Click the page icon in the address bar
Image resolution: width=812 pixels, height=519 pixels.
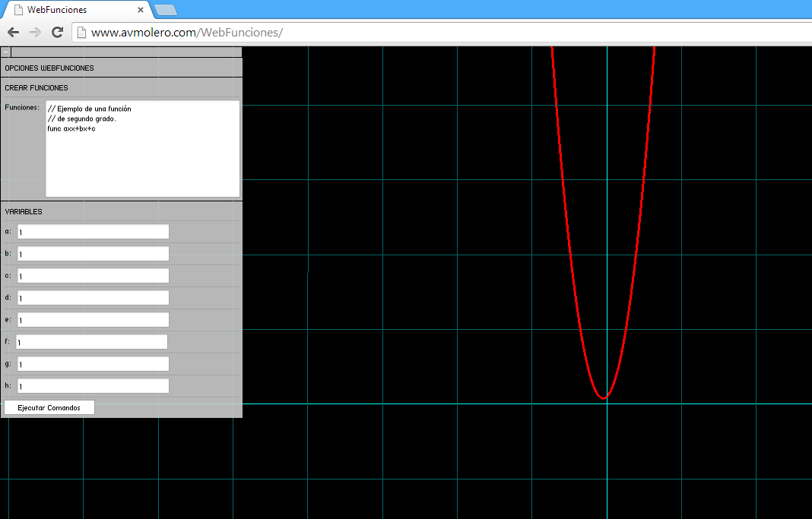tap(81, 32)
